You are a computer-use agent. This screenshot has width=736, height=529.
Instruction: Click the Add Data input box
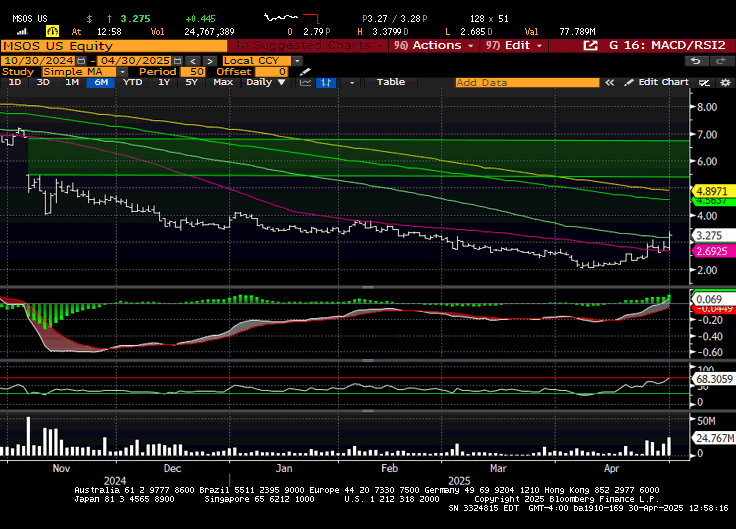[527, 83]
